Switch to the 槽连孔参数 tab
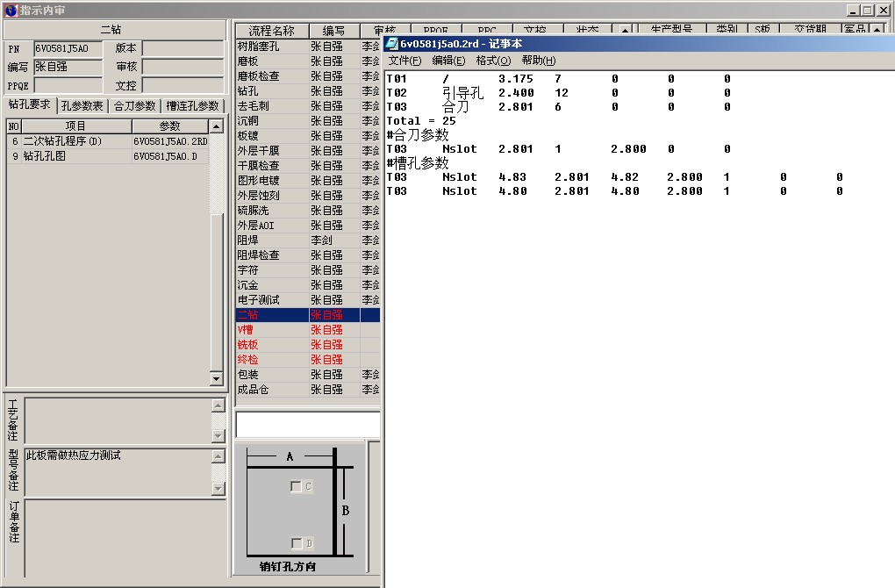The height and width of the screenshot is (588, 895). [193, 106]
